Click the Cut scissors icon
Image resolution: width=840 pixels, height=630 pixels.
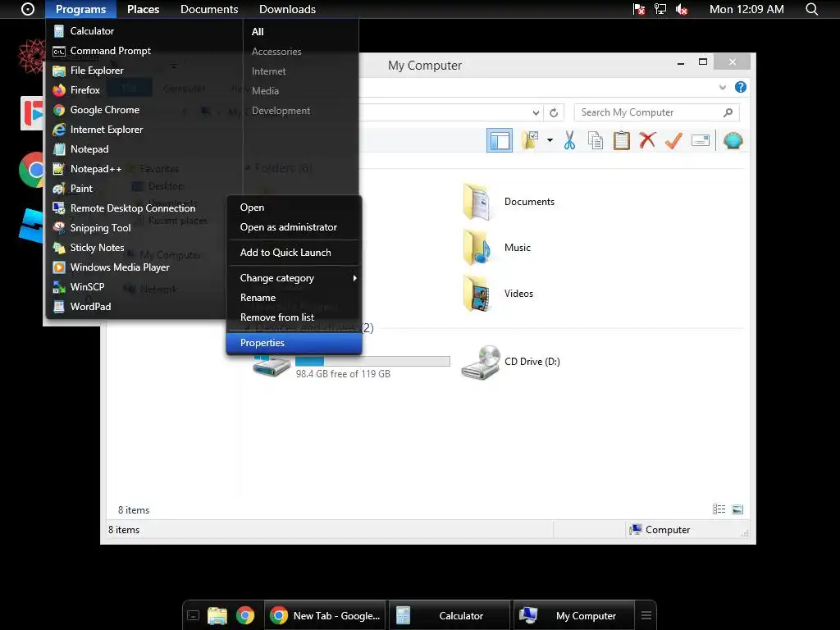[x=569, y=140]
